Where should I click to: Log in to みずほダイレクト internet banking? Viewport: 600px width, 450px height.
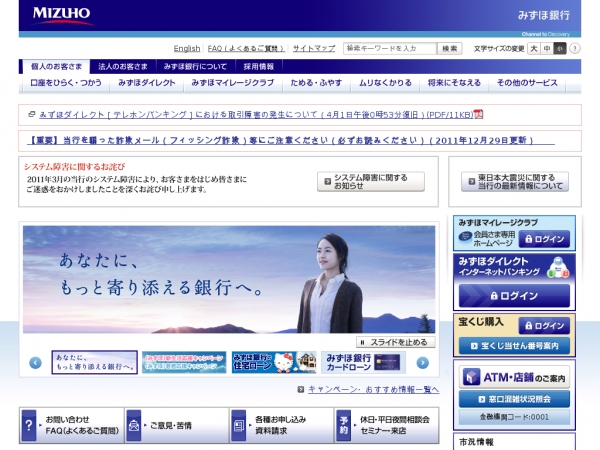click(514, 295)
